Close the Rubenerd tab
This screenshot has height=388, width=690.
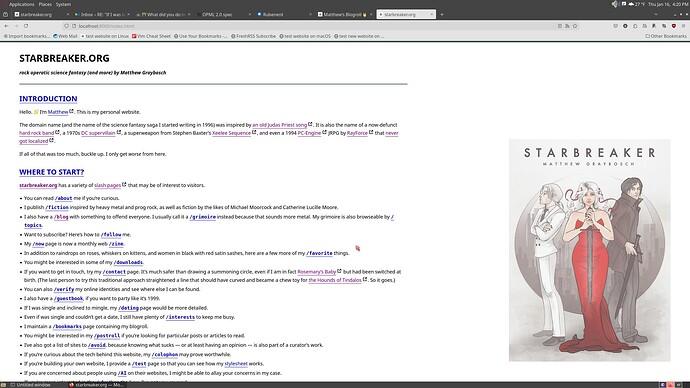pyautogui.click(x=310, y=15)
